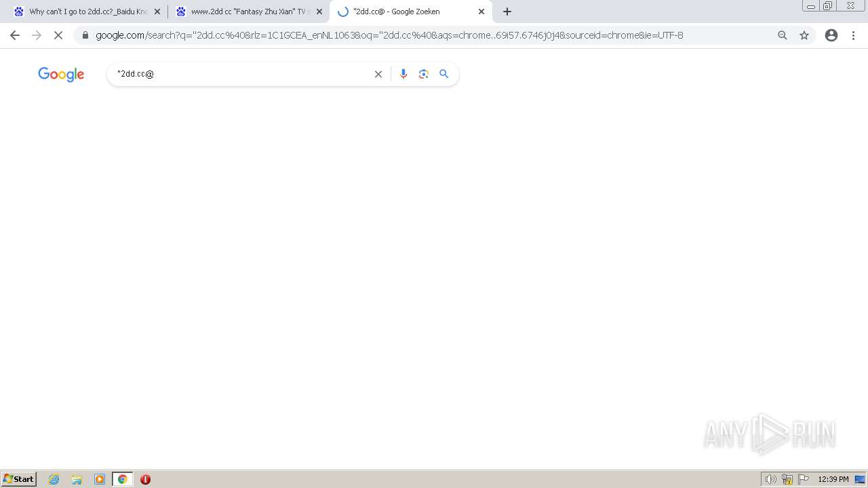Go back to the previous page
This screenshot has height=488, width=868.
[x=15, y=35]
